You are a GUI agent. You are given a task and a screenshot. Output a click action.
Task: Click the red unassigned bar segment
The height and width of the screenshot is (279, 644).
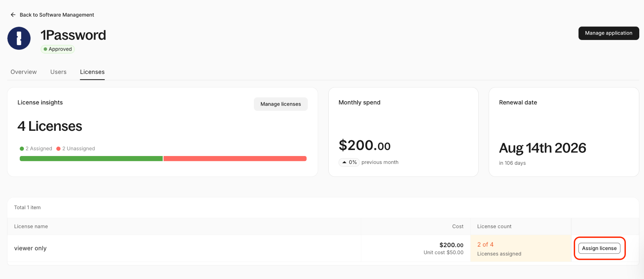coord(235,159)
